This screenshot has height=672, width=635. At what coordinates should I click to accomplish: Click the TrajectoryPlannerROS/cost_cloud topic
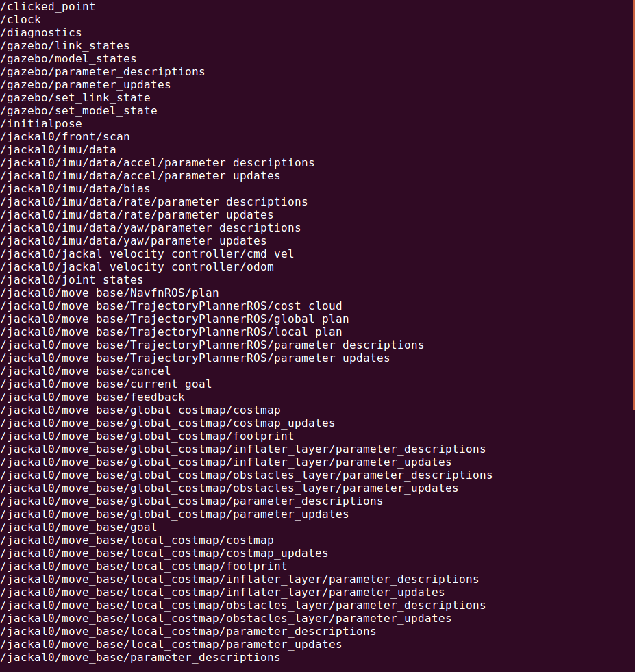point(171,306)
